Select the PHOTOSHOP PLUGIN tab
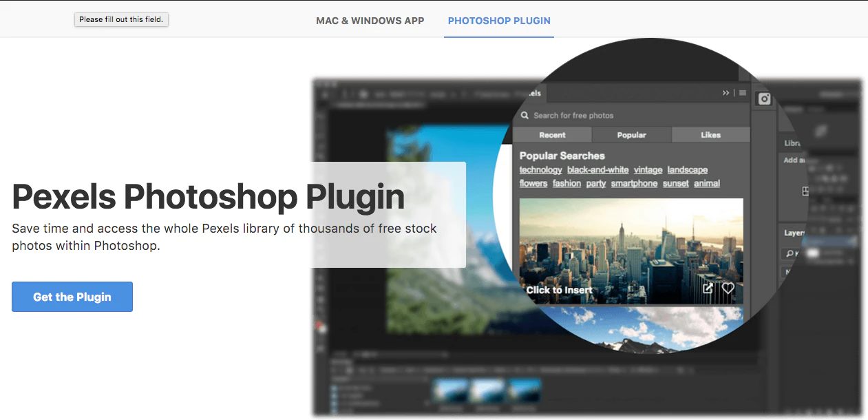This screenshot has width=868, height=420. 499,21
